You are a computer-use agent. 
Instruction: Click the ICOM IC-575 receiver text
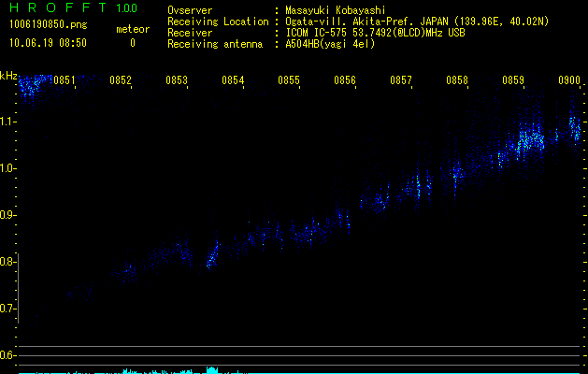375,33
